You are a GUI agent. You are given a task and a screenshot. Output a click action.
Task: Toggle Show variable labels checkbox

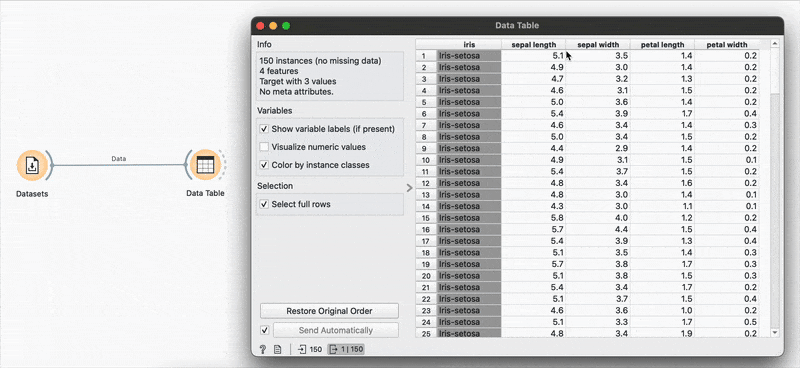tap(264, 129)
